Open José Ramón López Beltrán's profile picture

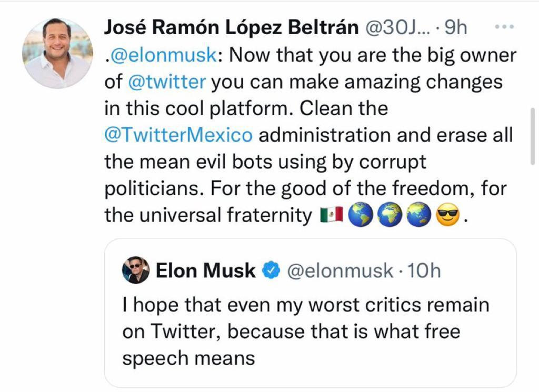click(x=57, y=54)
